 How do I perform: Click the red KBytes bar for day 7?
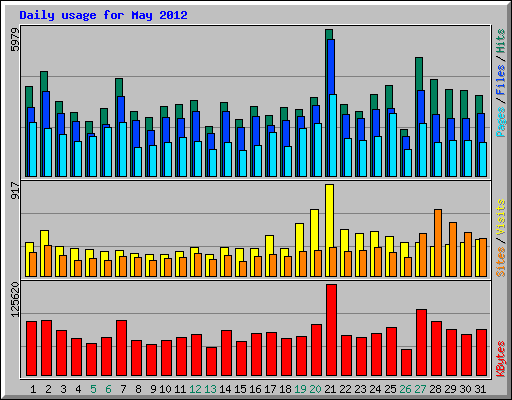(x=121, y=348)
